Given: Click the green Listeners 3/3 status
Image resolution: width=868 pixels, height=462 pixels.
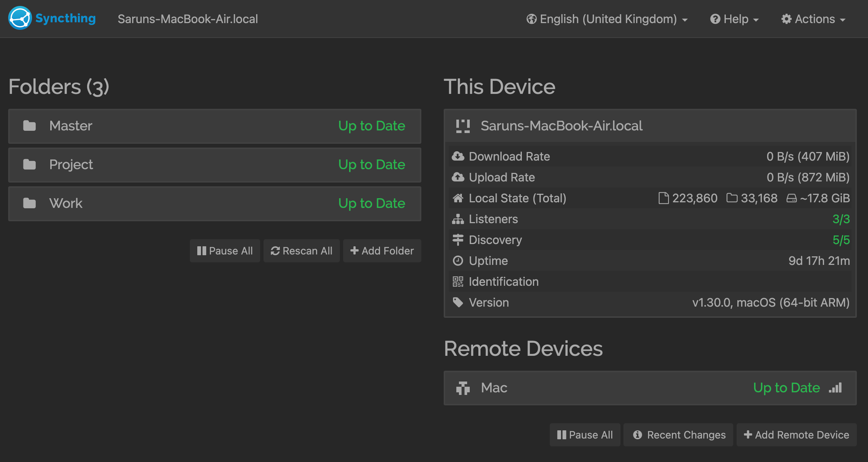Looking at the screenshot, I should click(841, 219).
